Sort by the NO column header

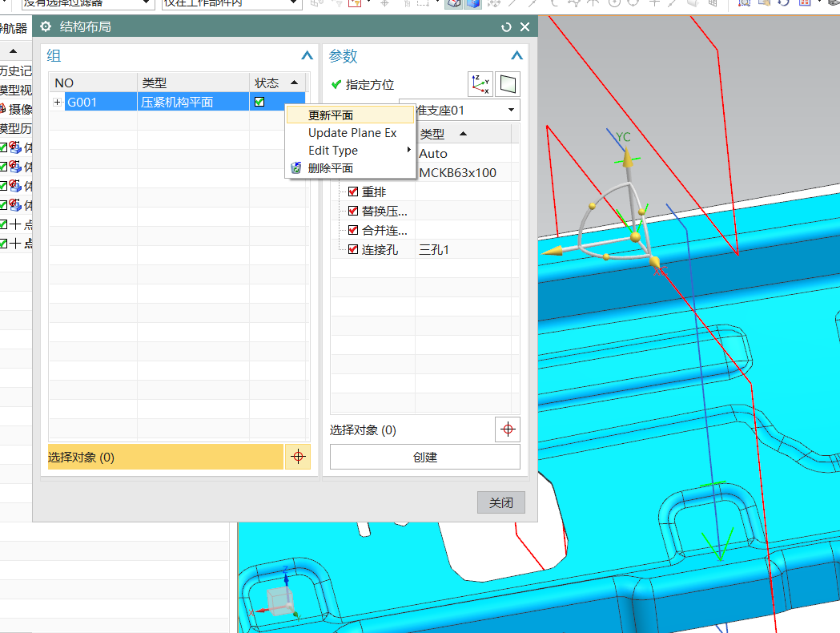pos(93,83)
